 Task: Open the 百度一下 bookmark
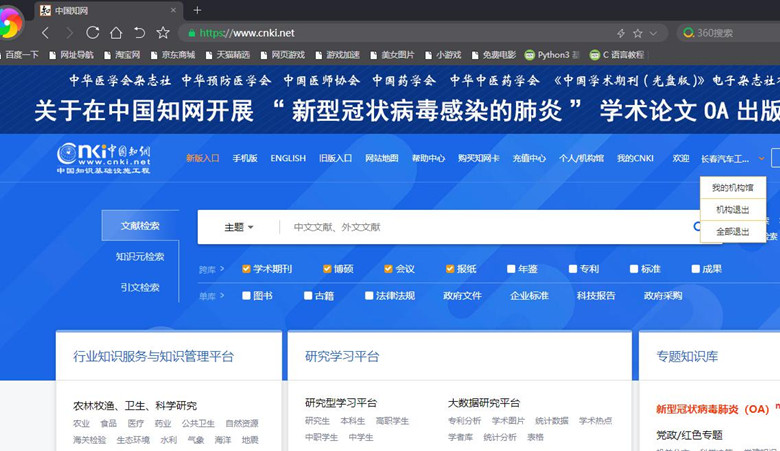point(21,55)
